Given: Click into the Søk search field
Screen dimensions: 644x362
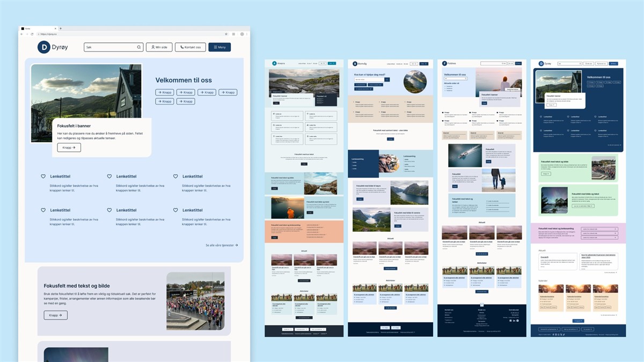Looking at the screenshot, I should (110, 47).
